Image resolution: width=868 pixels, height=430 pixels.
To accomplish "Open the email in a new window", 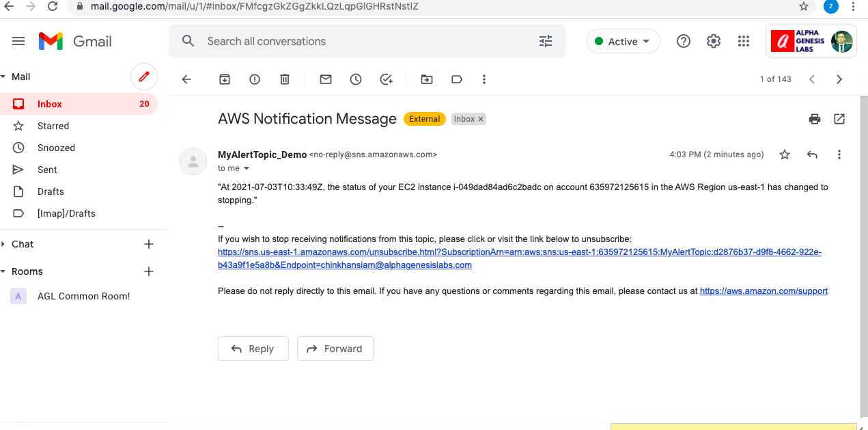I will coord(839,119).
